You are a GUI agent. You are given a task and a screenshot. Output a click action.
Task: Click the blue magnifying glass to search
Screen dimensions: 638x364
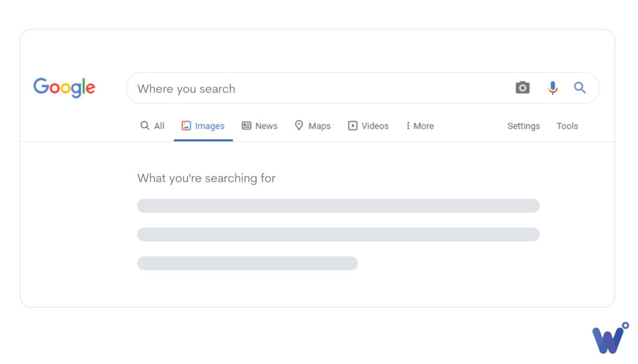[x=580, y=88]
